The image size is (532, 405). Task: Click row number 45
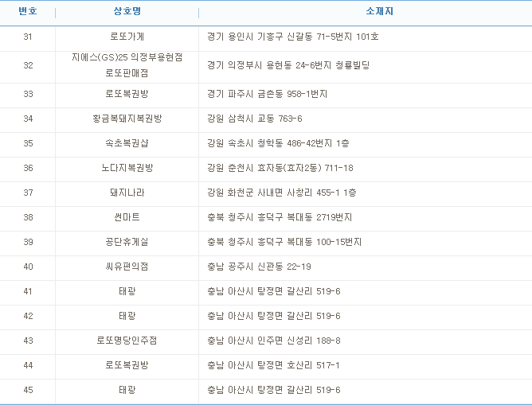tap(28, 390)
